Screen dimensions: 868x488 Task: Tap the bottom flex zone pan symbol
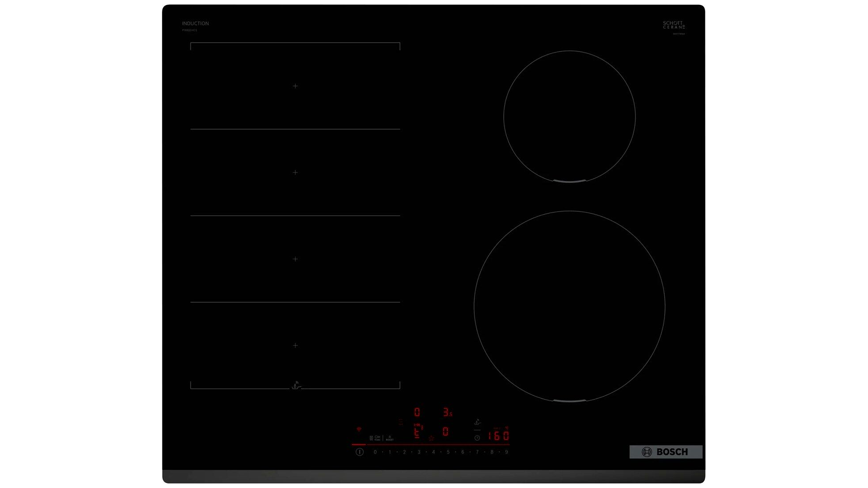296,385
